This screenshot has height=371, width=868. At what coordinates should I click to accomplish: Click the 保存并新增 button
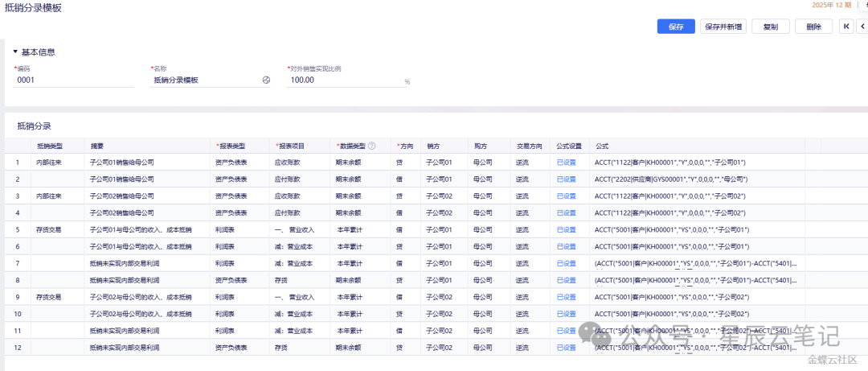point(723,27)
